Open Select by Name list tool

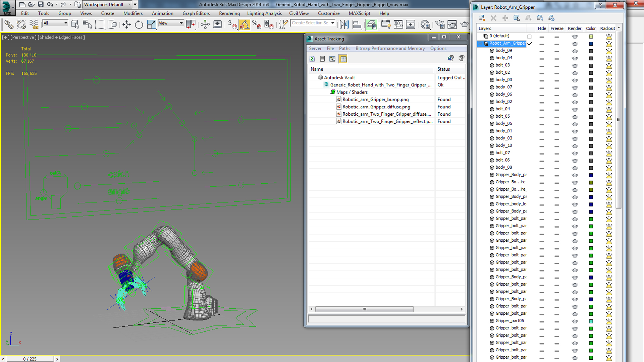click(x=88, y=24)
